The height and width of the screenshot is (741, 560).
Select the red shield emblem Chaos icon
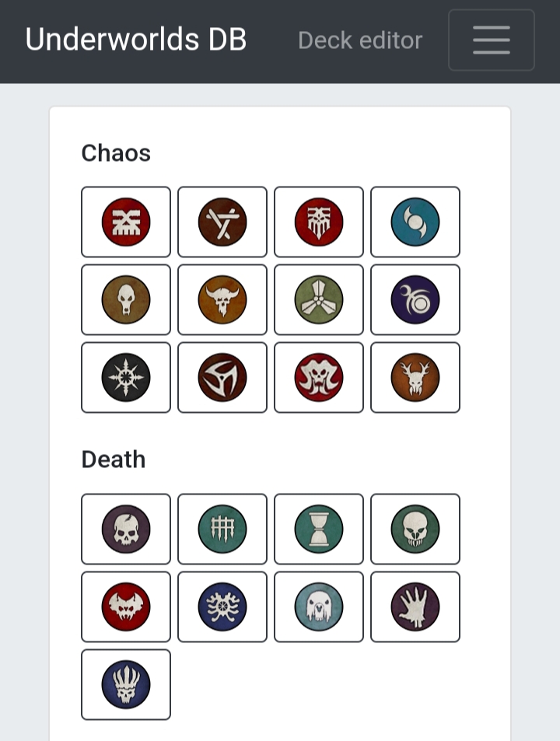click(319, 222)
